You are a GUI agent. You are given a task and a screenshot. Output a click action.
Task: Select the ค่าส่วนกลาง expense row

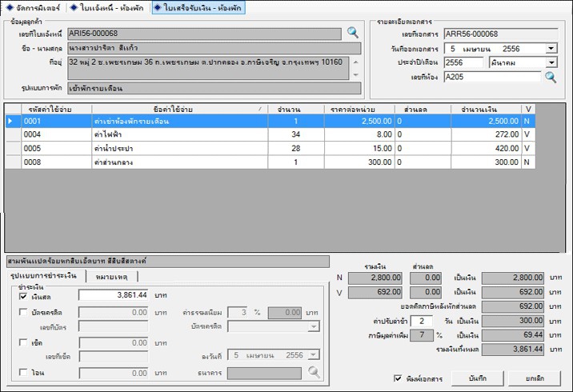click(270, 162)
